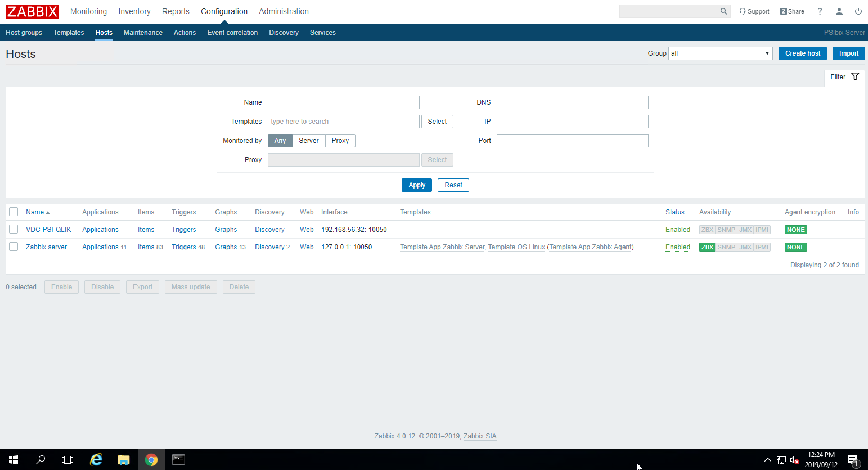Open the Zabbix server host link

point(46,247)
